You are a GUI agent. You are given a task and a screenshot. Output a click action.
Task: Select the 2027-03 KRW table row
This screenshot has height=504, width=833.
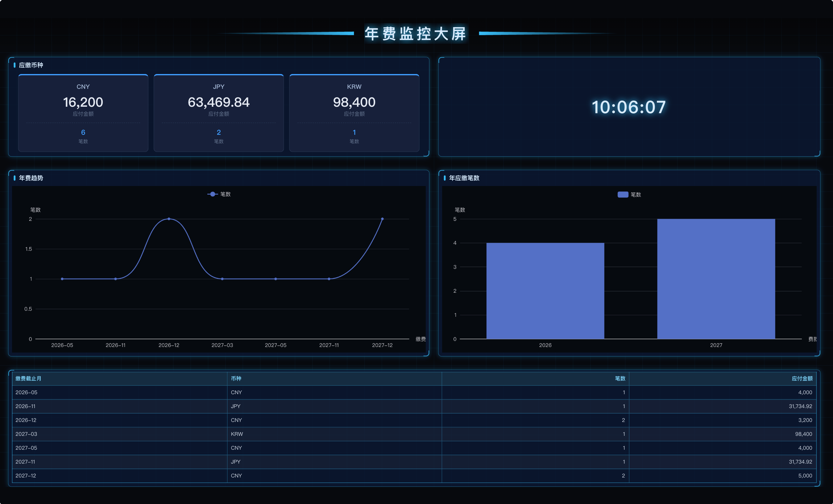414,434
